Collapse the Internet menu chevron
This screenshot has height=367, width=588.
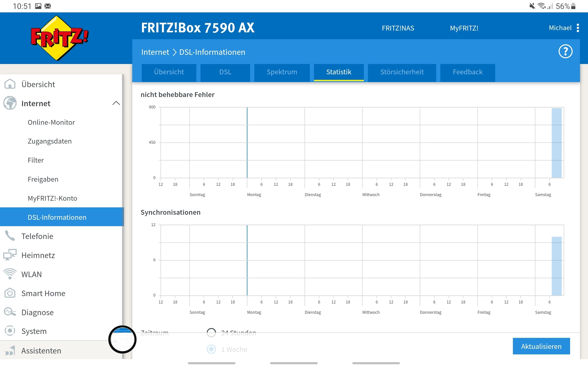point(116,103)
